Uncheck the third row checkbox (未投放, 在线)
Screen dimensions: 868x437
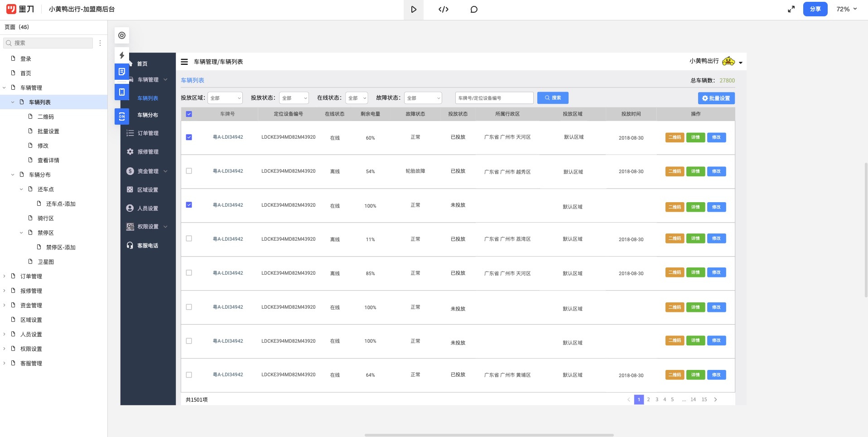[x=189, y=205]
